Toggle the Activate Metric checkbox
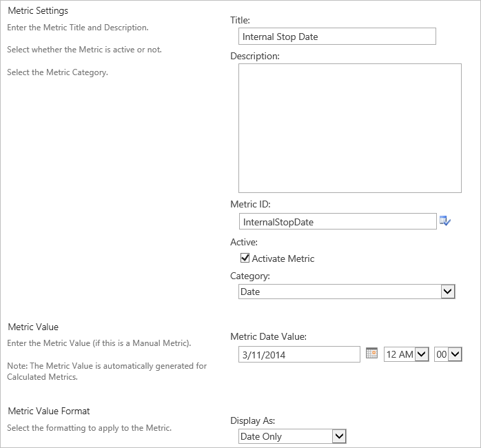This screenshot has width=481, height=448. tap(245, 258)
